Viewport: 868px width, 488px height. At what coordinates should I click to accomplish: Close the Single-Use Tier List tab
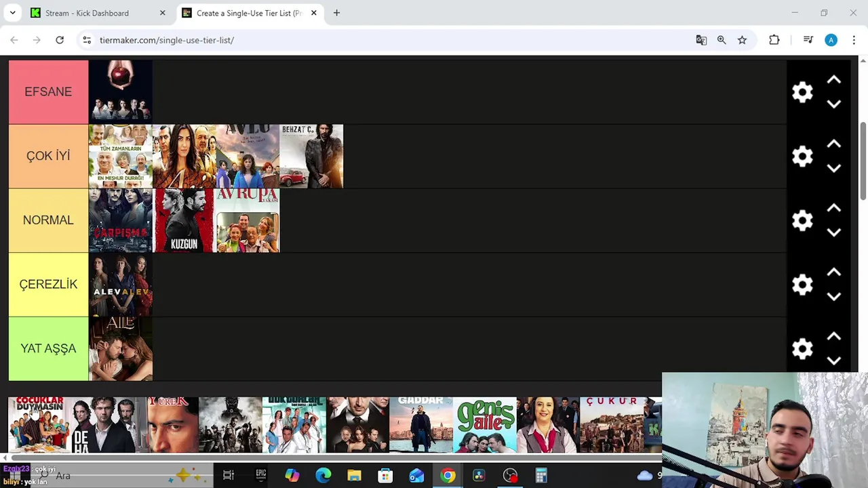point(313,13)
